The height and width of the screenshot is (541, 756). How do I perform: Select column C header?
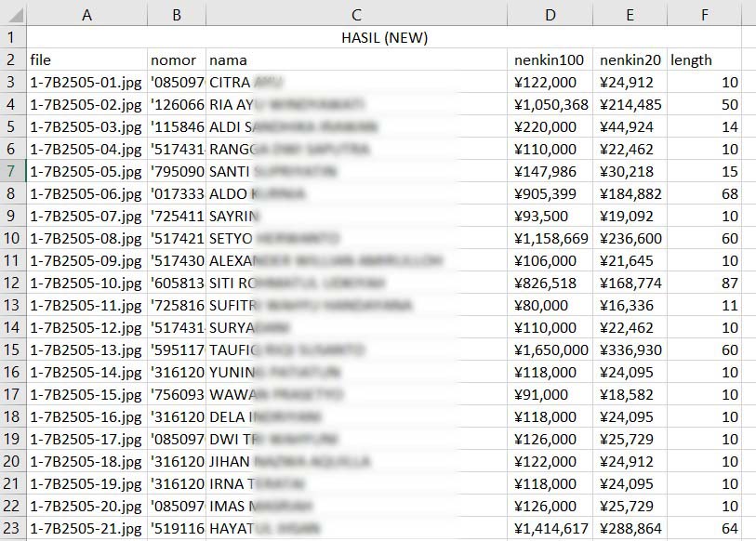coord(356,15)
